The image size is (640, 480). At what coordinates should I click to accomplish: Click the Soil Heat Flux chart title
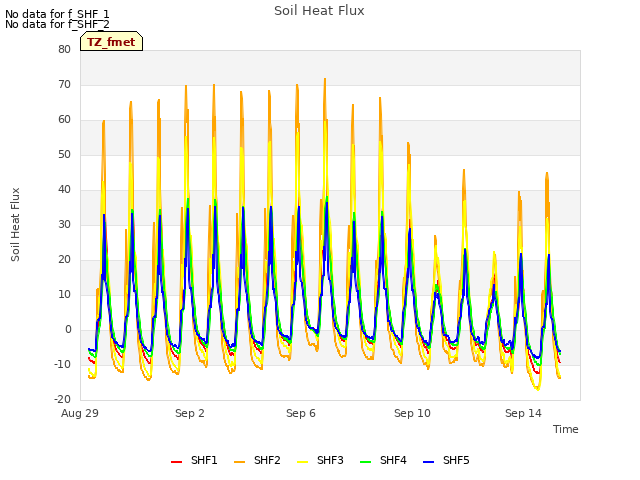[319, 11]
